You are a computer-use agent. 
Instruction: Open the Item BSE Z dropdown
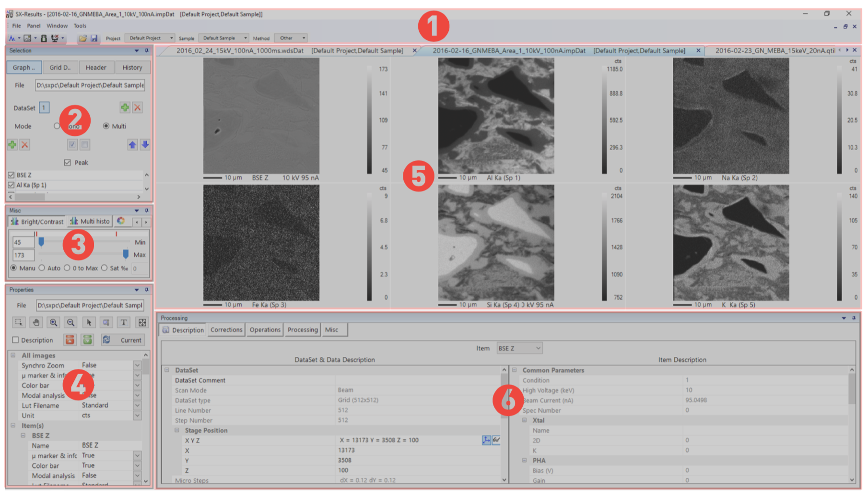click(x=519, y=348)
